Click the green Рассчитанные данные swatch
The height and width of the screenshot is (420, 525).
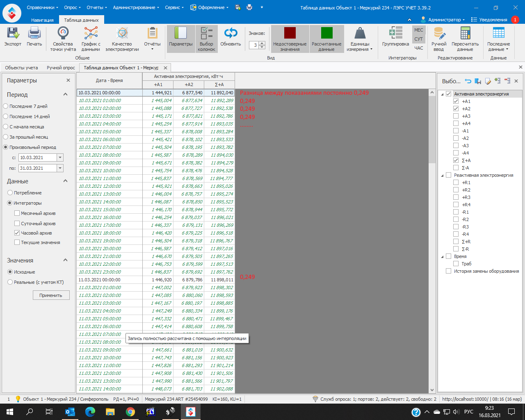(x=326, y=33)
